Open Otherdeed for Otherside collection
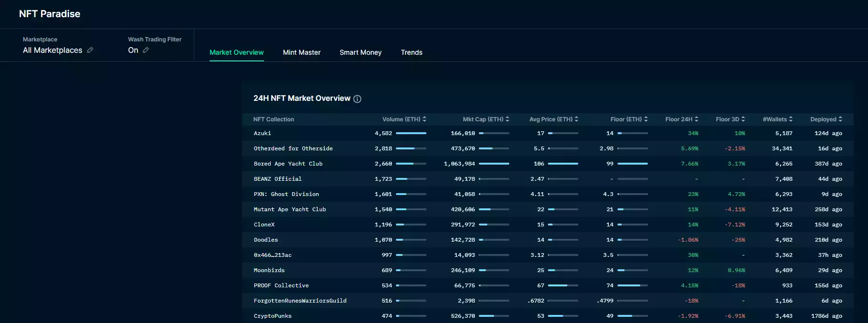The width and height of the screenshot is (868, 323). pos(293,148)
